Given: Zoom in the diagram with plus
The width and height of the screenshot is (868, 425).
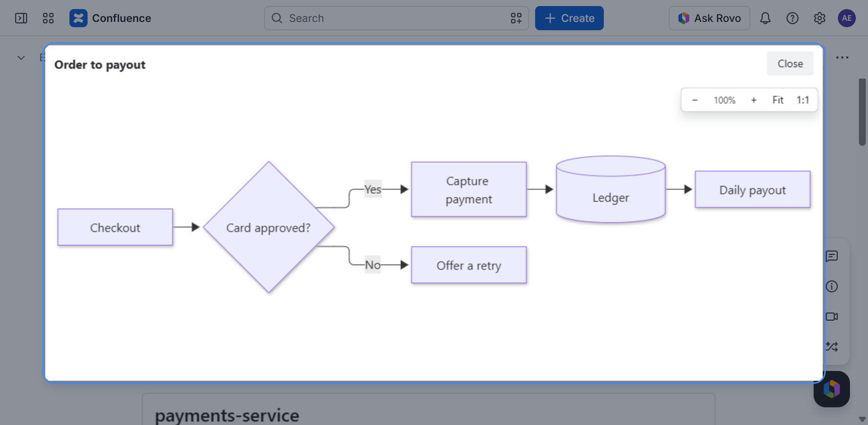Looking at the screenshot, I should point(754,100).
